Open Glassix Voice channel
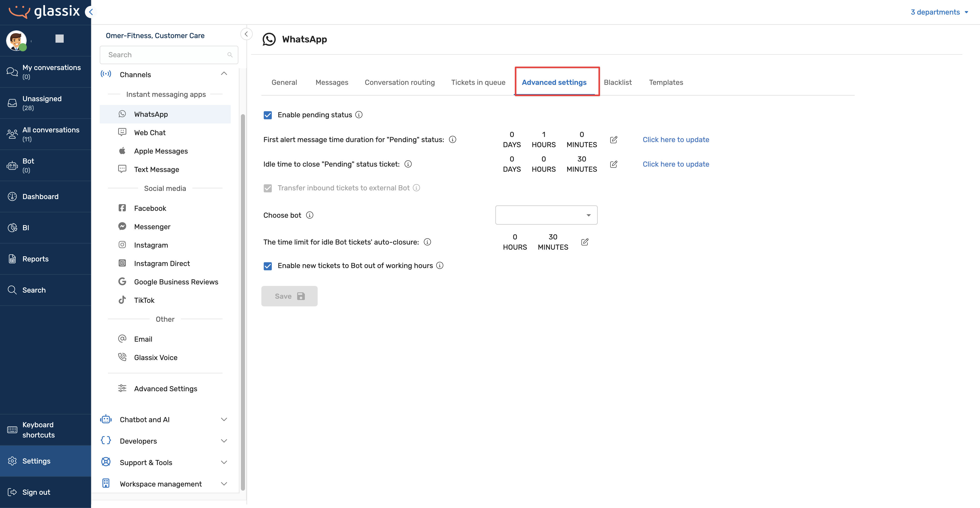Screen dimensions: 980x508 [x=155, y=357]
